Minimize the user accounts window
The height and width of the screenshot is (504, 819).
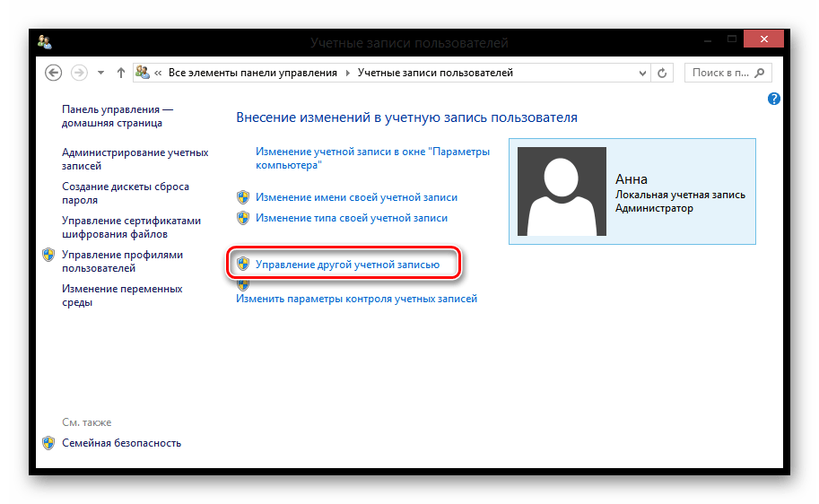point(708,39)
